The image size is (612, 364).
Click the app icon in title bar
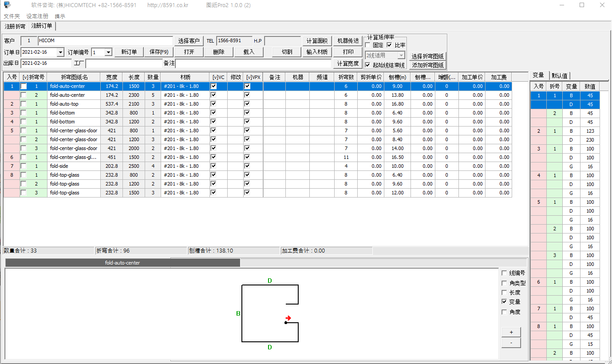click(8, 5)
